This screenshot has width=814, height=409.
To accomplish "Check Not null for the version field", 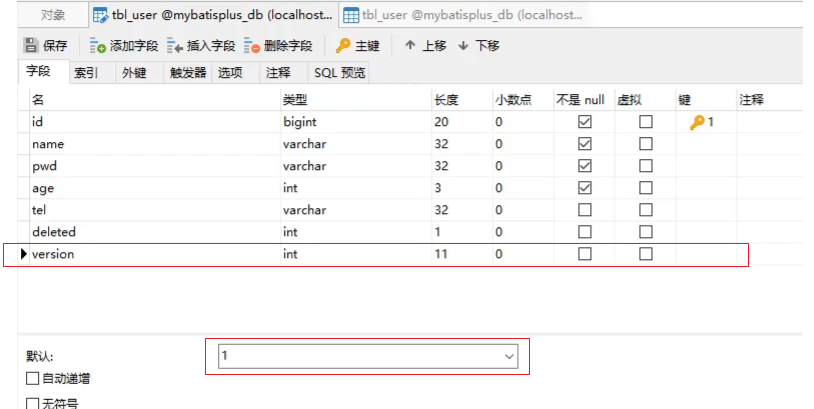I will coord(585,254).
